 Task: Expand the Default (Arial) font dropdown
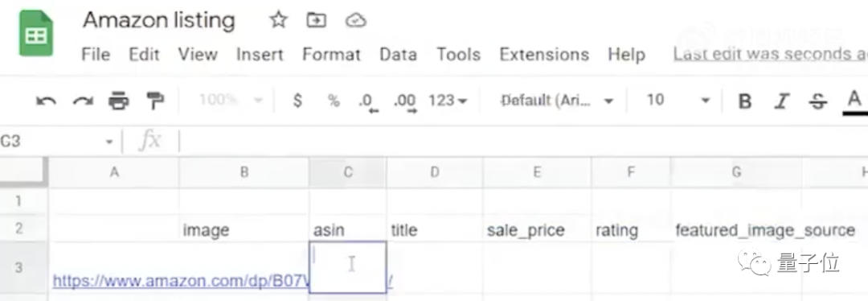coord(557,101)
